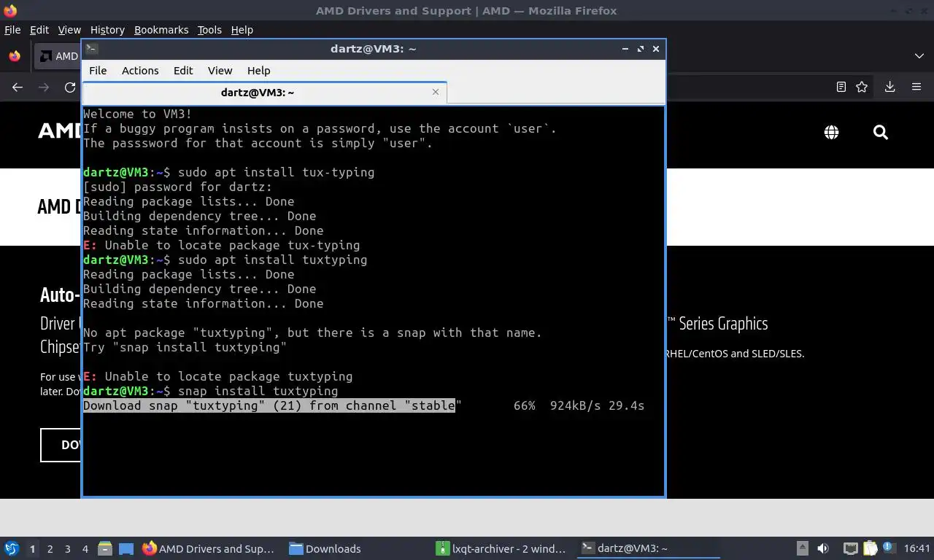Select the dartz@VM3: ~ terminal tab
This screenshot has height=560, width=934.
[x=258, y=93]
